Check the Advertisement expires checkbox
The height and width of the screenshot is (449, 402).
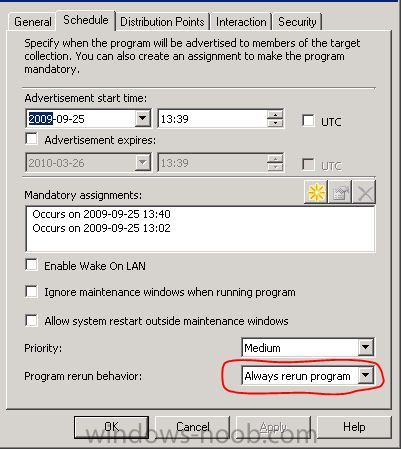click(x=31, y=139)
